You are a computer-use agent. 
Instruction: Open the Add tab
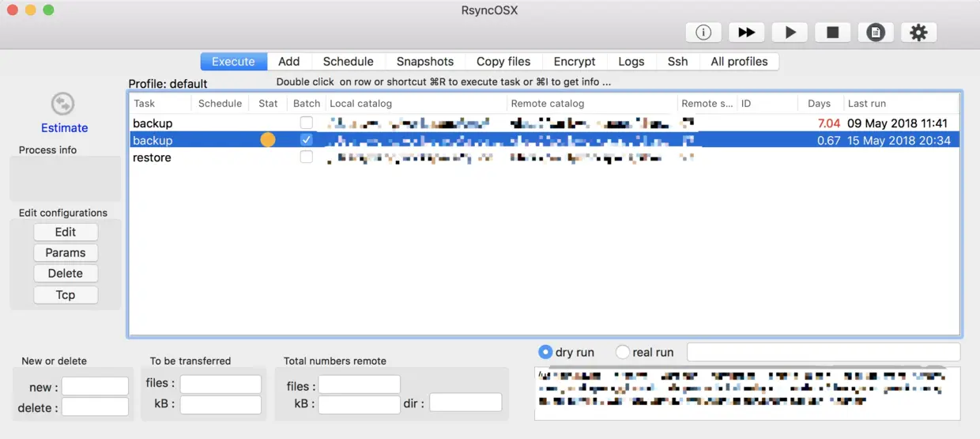pos(289,62)
